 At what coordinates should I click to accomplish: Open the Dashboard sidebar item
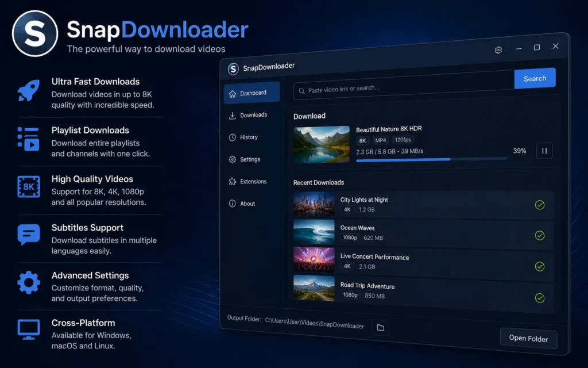point(252,93)
